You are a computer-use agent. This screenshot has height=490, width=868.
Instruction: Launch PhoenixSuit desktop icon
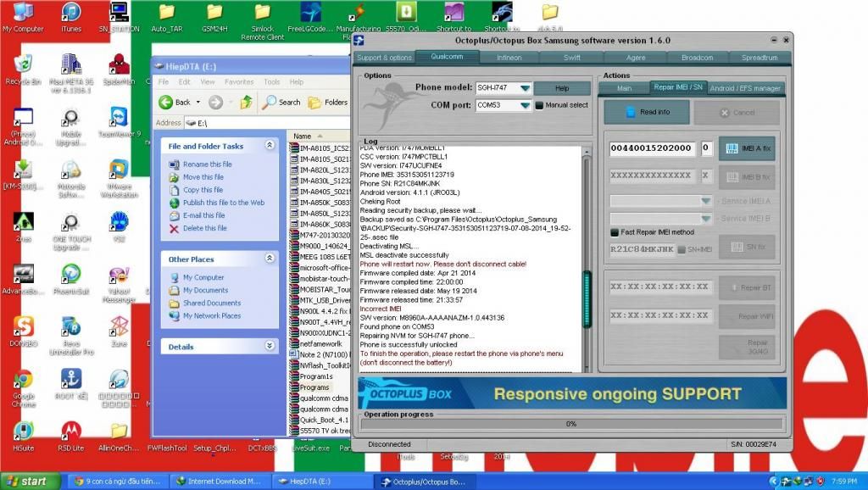(71, 279)
